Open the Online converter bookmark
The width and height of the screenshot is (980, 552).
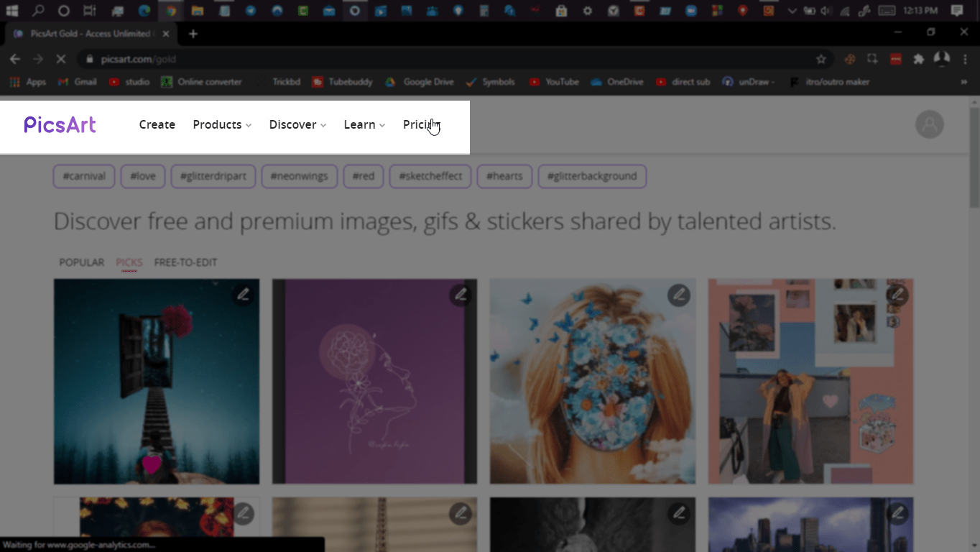202,82
